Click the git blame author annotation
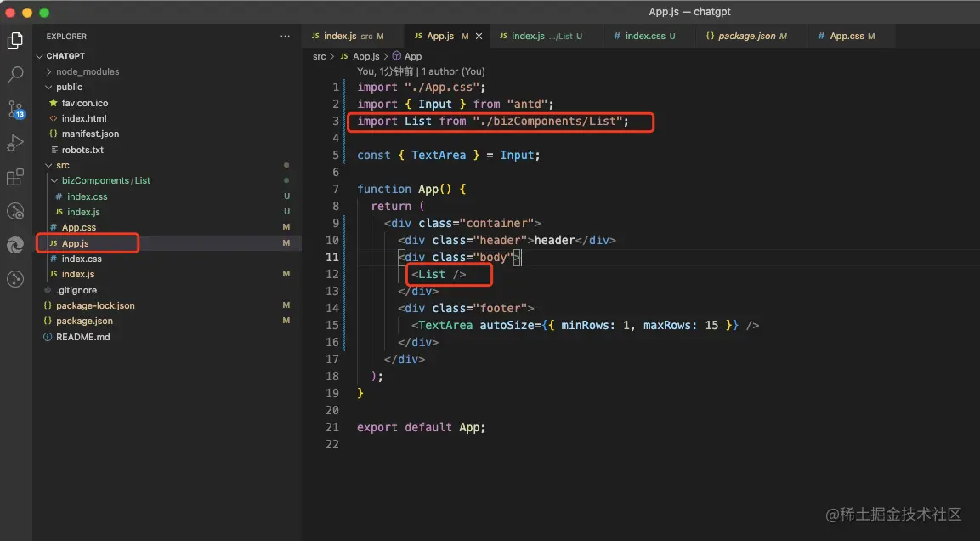The image size is (980, 541). coord(421,71)
